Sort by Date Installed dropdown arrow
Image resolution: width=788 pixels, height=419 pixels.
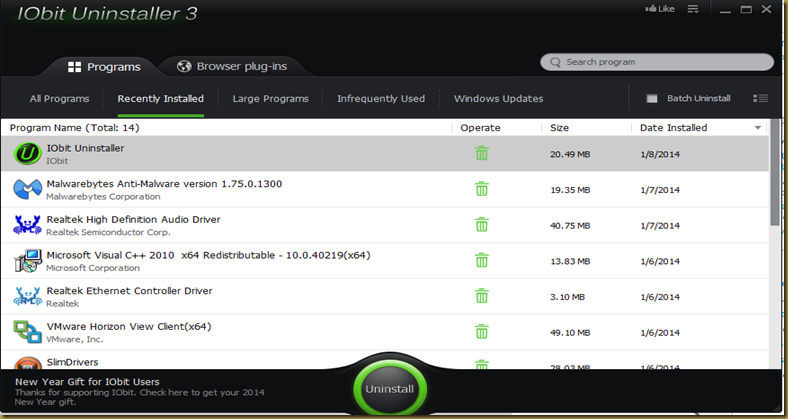click(758, 128)
